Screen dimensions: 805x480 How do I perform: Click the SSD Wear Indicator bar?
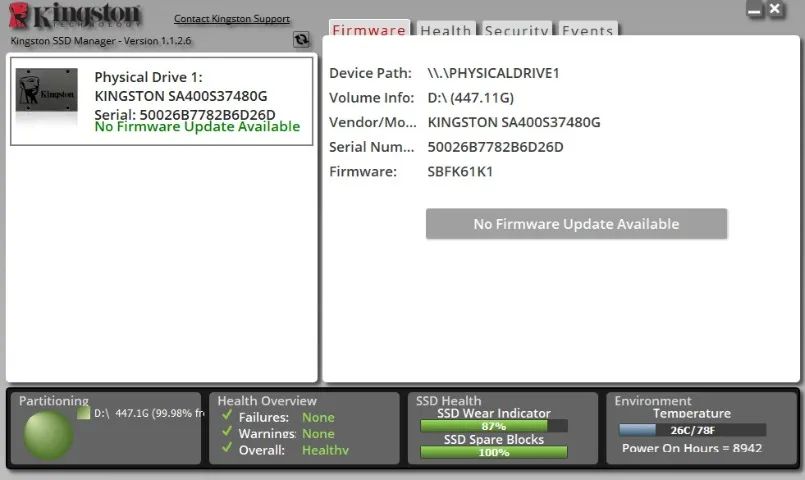(494, 426)
